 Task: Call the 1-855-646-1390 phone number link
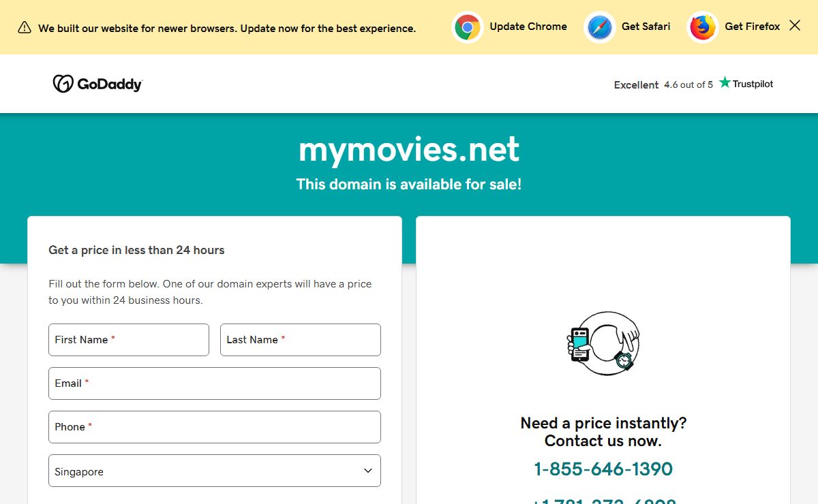click(603, 469)
